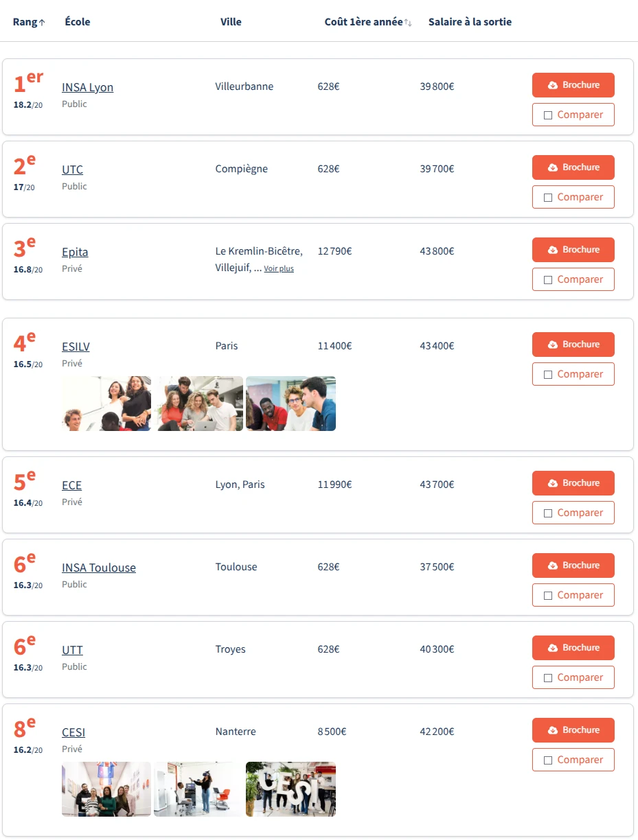Viewport: 638px width, 840px height.
Task: Select Comparer checkbox for UTC
Action: [548, 198]
